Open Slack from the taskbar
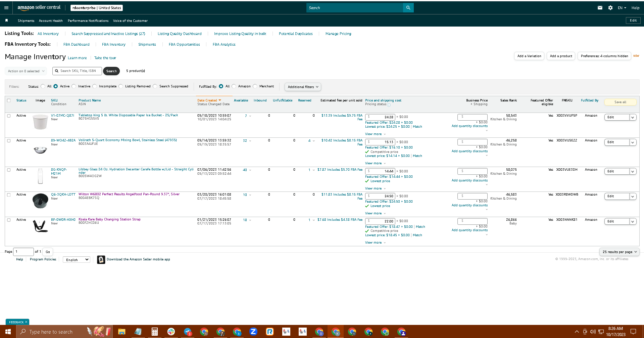Viewport: 644px width, 338px height. [x=171, y=332]
